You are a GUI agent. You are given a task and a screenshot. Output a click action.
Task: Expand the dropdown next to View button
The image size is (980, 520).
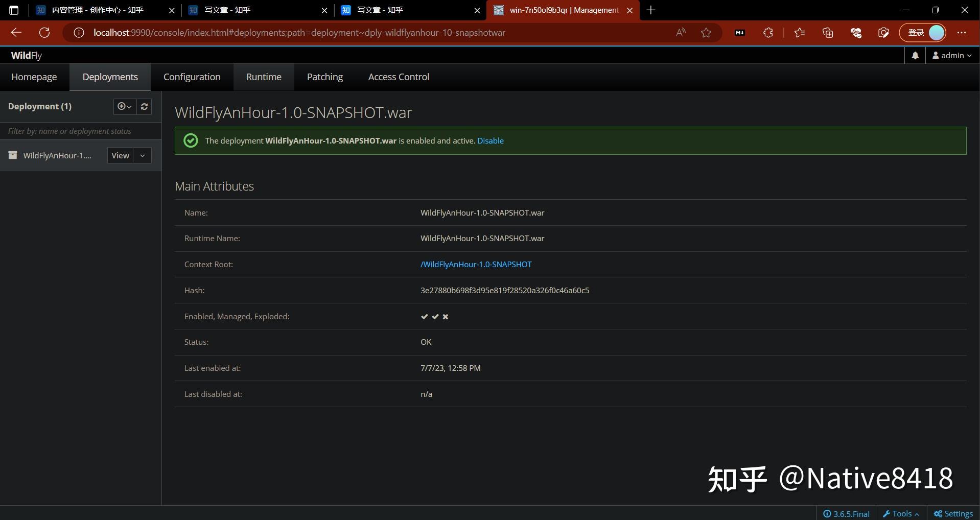[143, 156]
